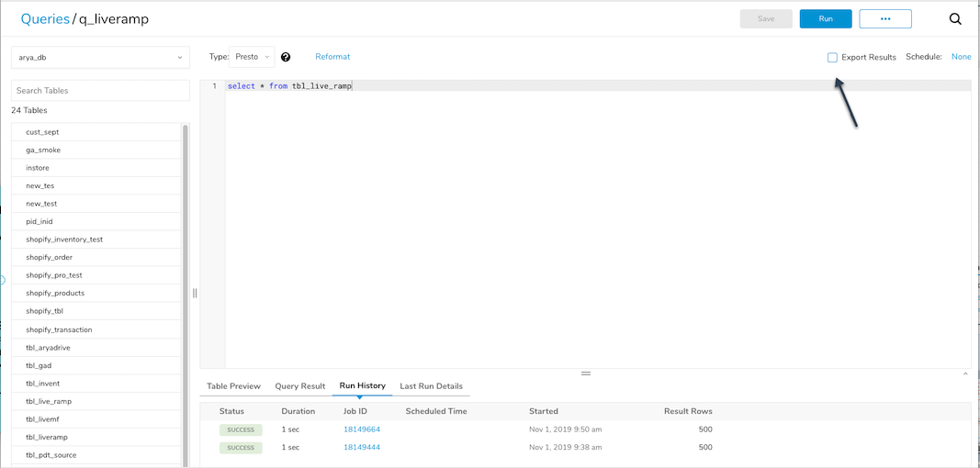Viewport: 980px width, 468px height.
Task: Open the three-dots more options menu
Action: click(x=884, y=19)
